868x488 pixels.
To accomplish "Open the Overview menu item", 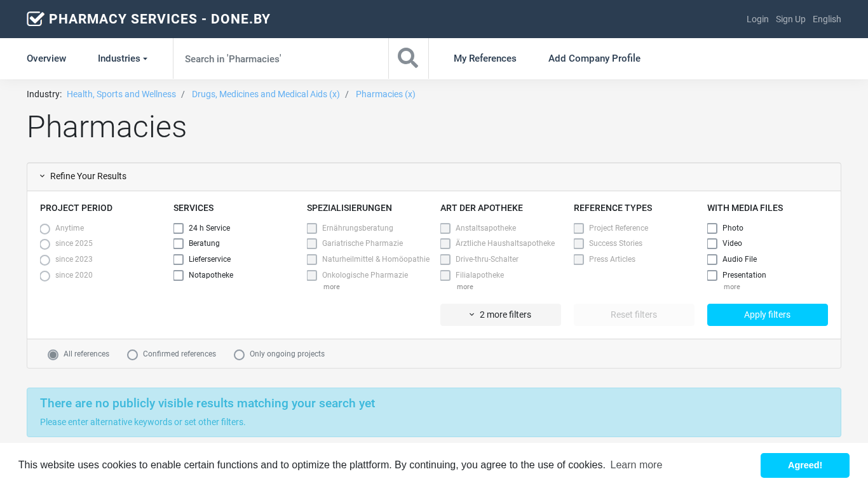I will pos(46,58).
